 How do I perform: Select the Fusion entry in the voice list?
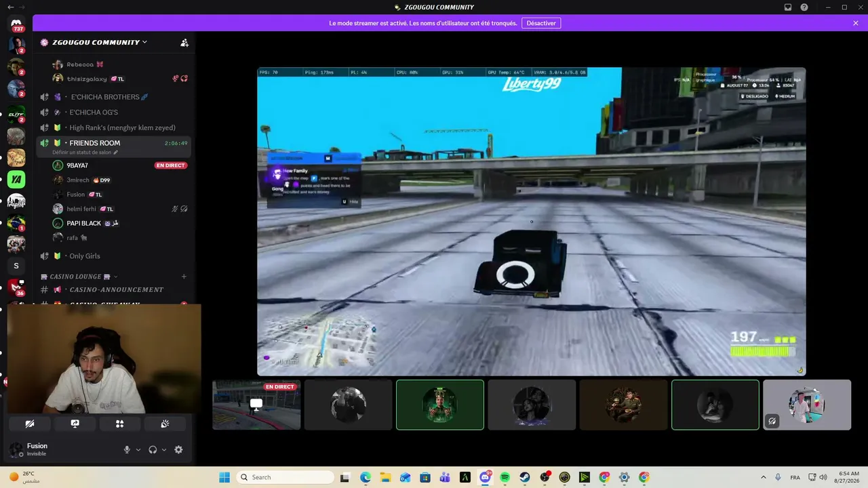[119, 195]
